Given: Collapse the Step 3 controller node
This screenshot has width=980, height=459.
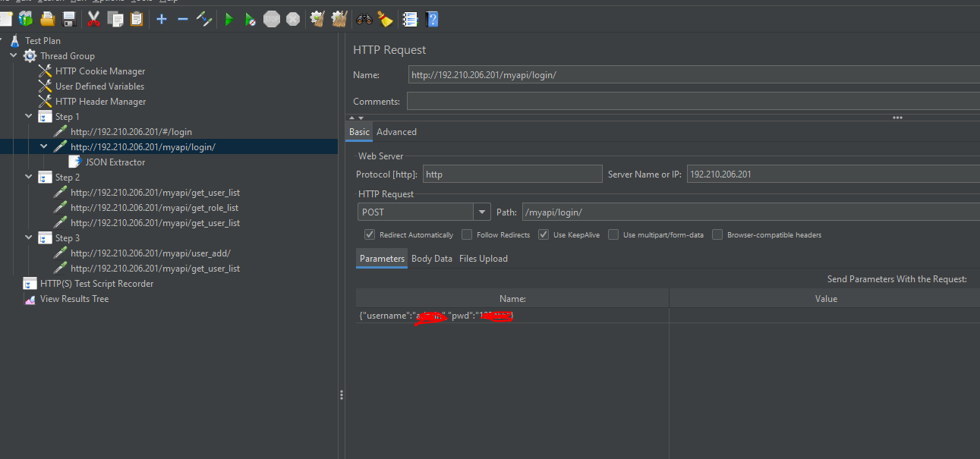Looking at the screenshot, I should pos(29,238).
